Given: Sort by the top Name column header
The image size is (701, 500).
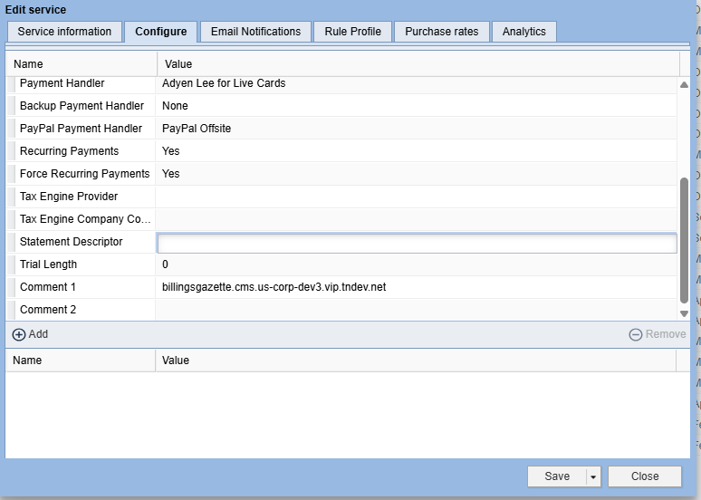Looking at the screenshot, I should [x=80, y=65].
